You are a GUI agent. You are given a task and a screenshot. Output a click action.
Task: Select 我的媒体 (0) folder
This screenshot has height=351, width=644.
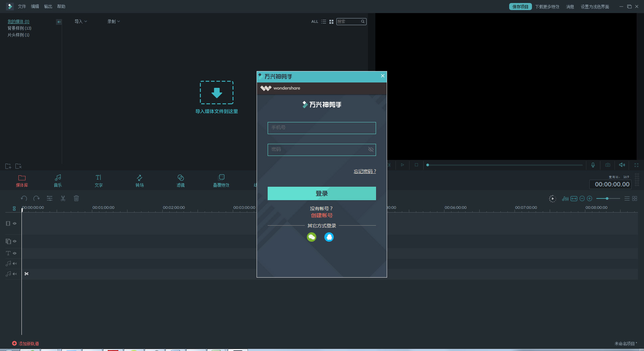[18, 21]
